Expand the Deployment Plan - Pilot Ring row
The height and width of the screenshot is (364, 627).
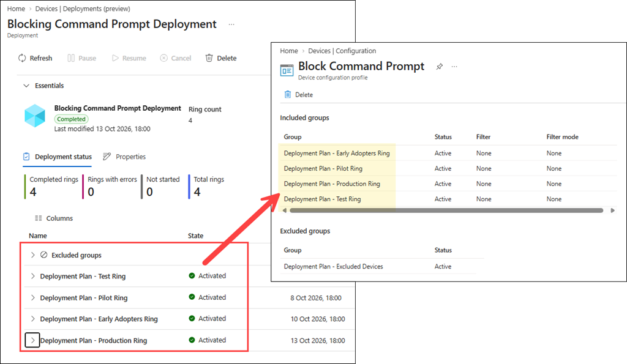click(33, 298)
